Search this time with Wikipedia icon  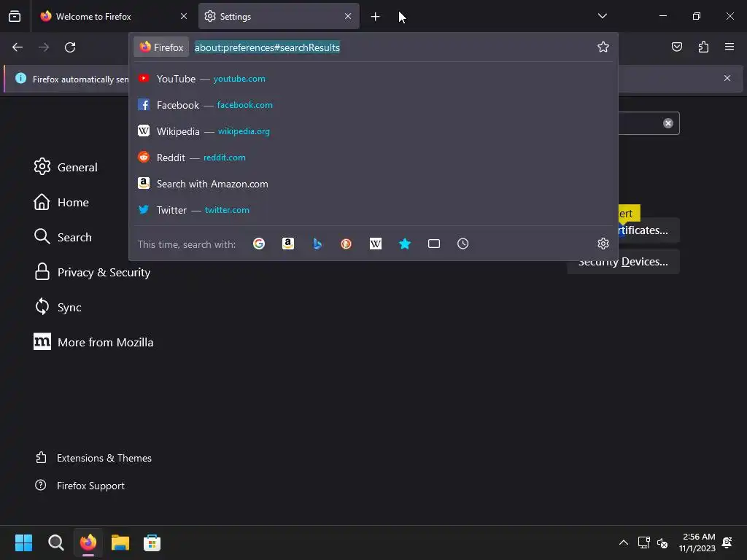click(376, 244)
